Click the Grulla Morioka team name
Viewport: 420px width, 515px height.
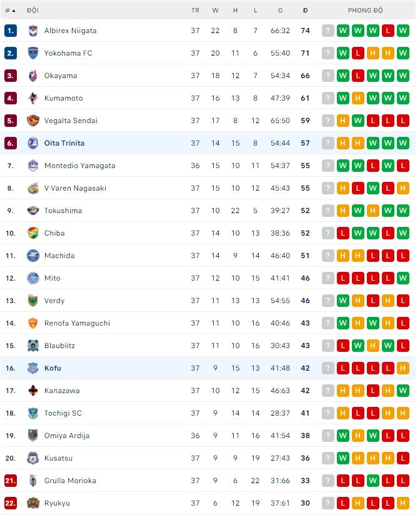coord(70,481)
